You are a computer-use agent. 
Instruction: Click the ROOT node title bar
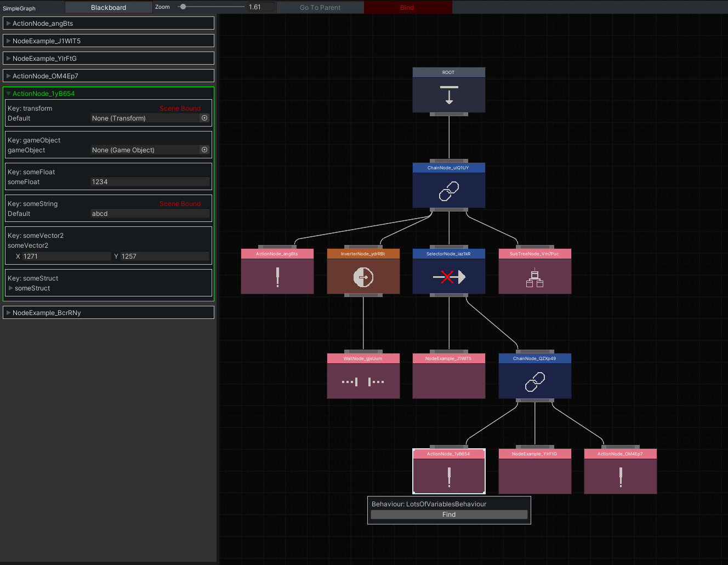449,72
